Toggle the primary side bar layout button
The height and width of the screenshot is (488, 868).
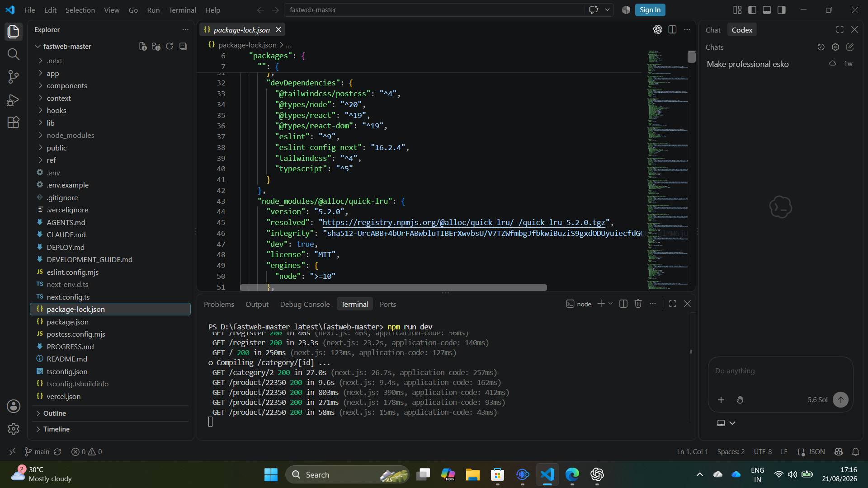[x=752, y=10]
